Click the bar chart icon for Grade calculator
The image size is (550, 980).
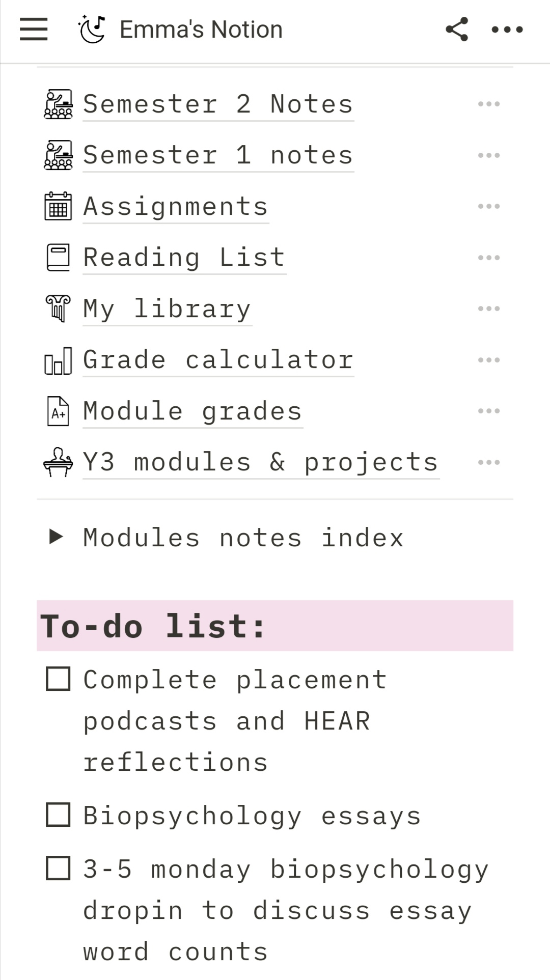tap(58, 360)
